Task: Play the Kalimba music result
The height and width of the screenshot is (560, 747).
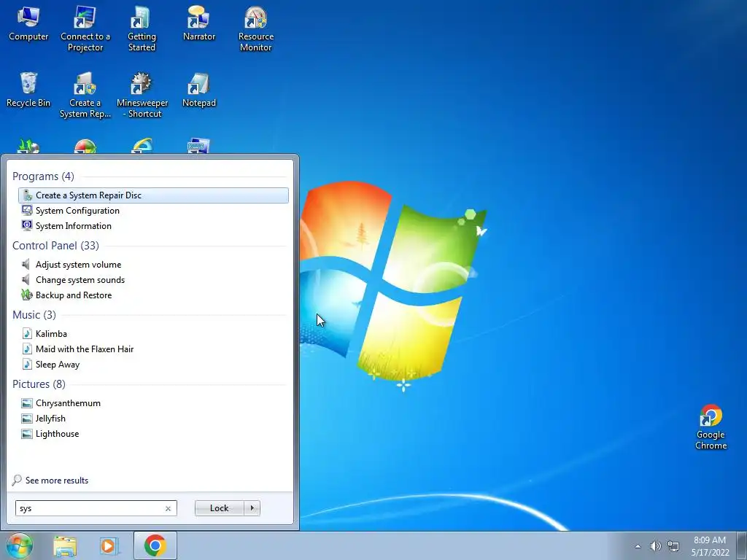Action: [x=153, y=334]
